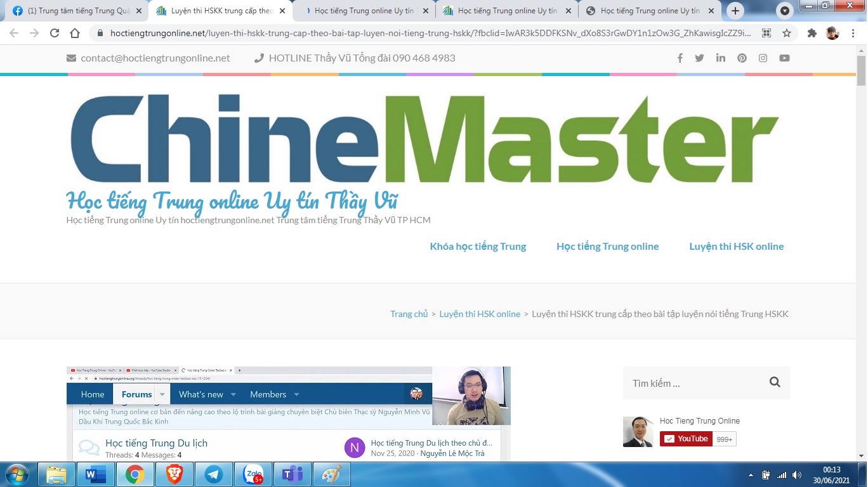This screenshot has height=487, width=868.
Task: Show hidden system tray icons arrow
Action: [x=751, y=475]
